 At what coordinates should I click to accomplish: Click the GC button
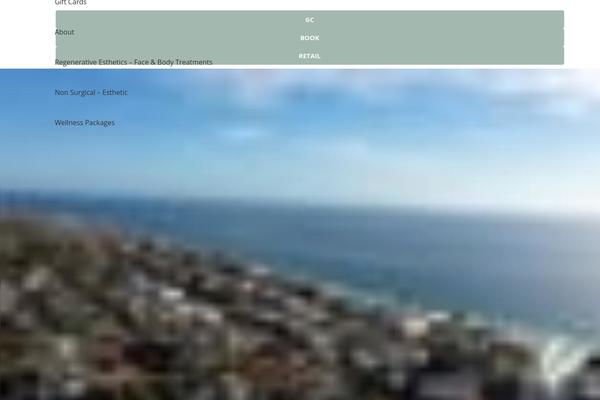pyautogui.click(x=310, y=20)
